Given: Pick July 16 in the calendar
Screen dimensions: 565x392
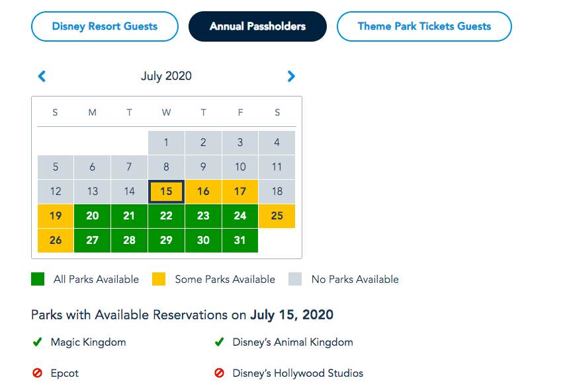Looking at the screenshot, I should [203, 192].
